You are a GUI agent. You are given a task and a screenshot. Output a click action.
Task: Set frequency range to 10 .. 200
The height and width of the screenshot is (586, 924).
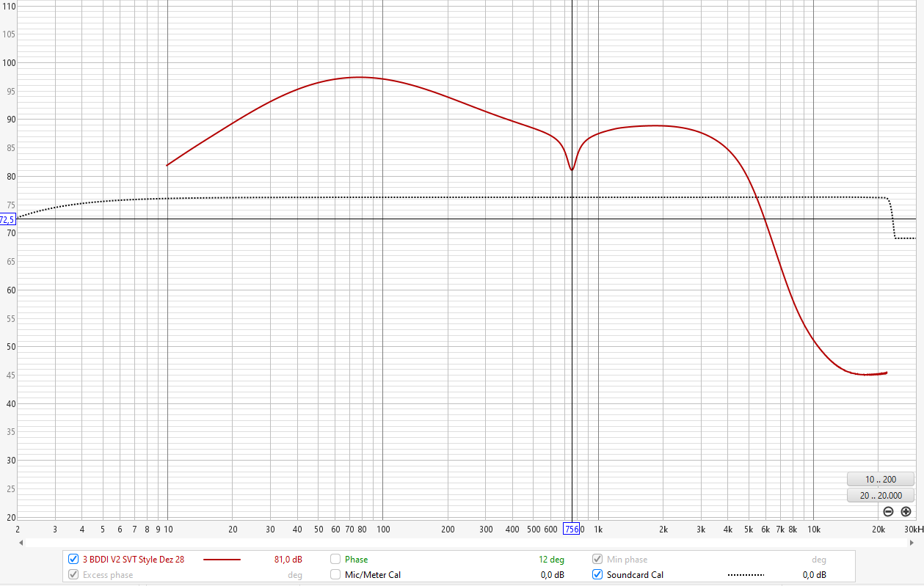[x=881, y=480]
